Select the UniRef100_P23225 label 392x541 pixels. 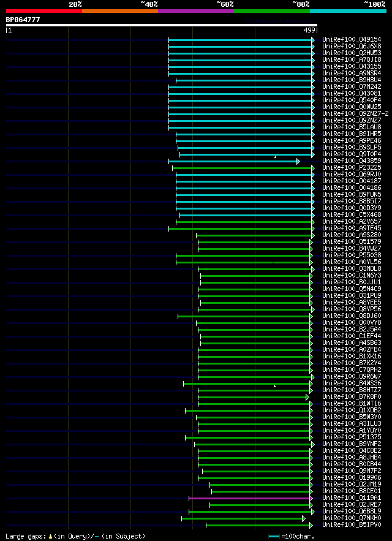[352, 168]
